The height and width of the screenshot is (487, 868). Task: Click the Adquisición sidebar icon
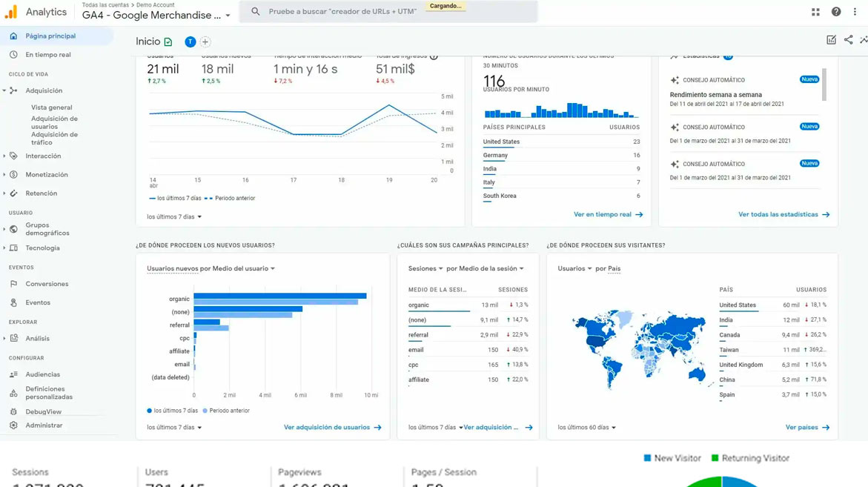coord(13,90)
